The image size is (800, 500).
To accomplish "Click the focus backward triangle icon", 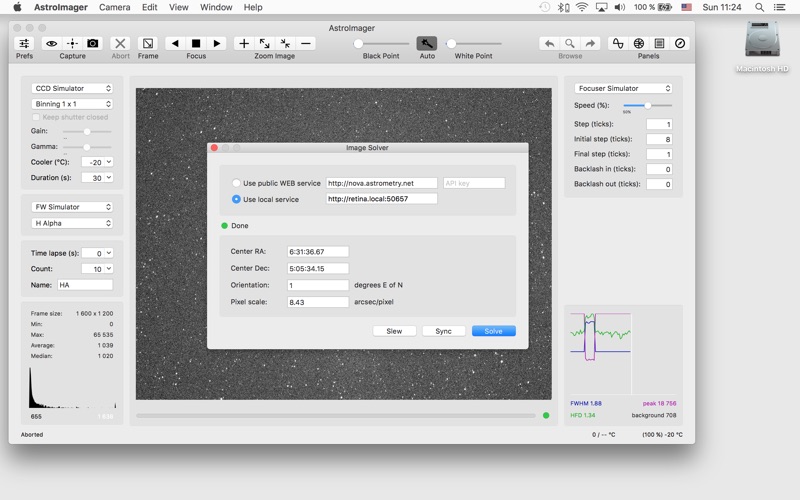I will pos(175,43).
